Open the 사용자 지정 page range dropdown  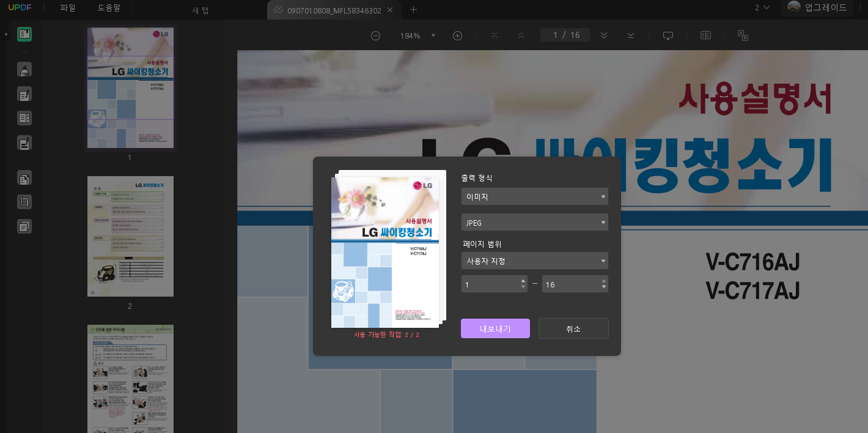click(x=535, y=261)
